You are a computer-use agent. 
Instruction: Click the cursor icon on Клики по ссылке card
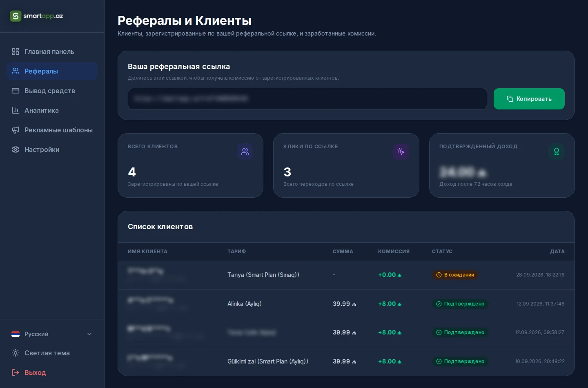pos(401,152)
